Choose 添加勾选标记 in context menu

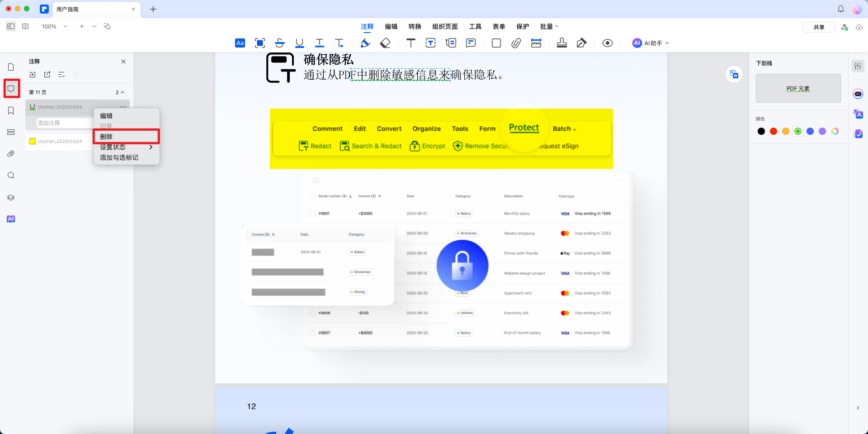click(x=126, y=157)
